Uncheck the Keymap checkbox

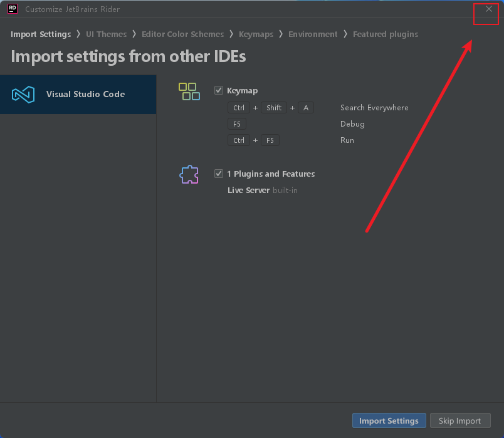click(219, 90)
